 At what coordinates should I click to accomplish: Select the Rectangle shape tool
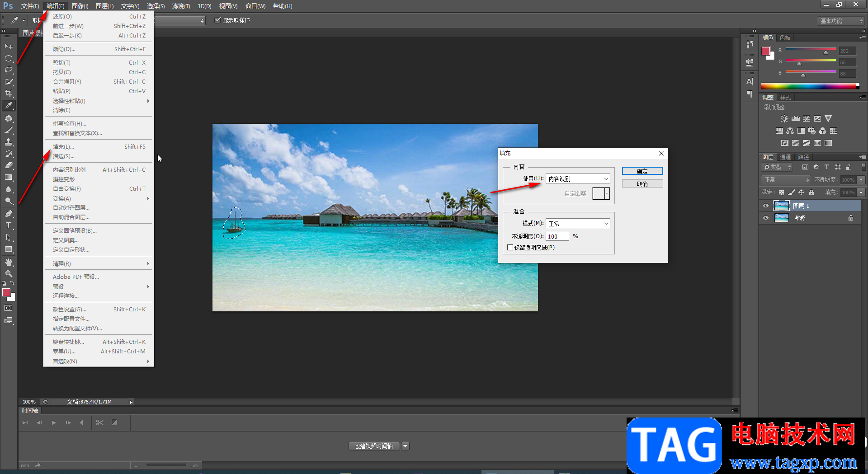click(x=9, y=249)
